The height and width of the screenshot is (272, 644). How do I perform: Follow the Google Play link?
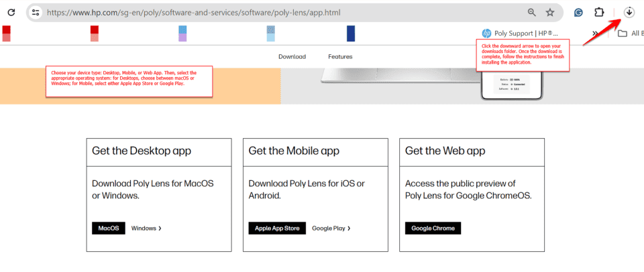(331, 228)
